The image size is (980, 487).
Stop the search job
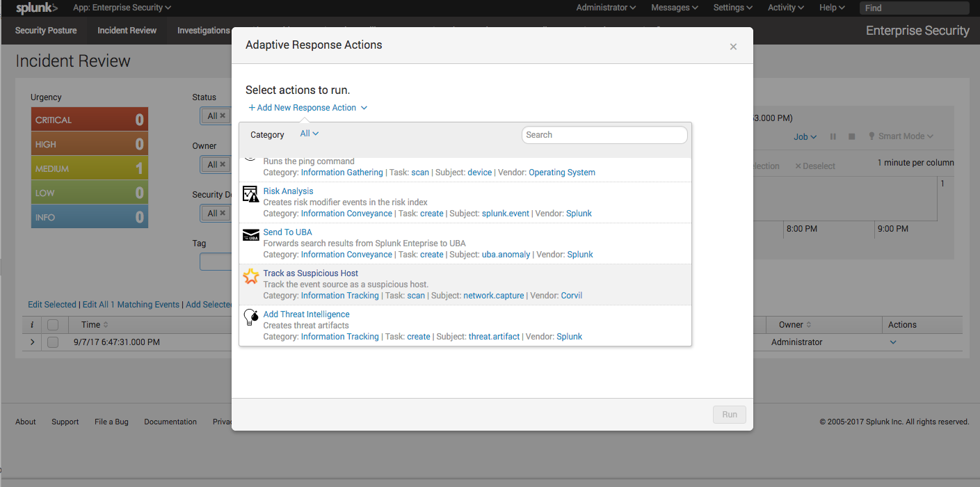coord(851,136)
